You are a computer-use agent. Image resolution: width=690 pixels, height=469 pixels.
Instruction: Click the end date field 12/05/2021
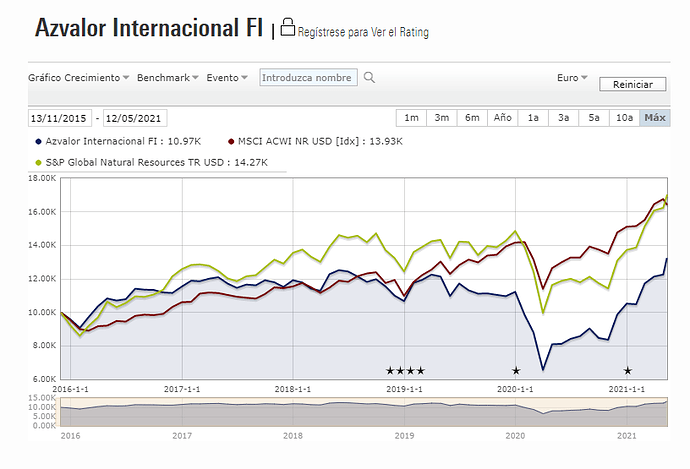(135, 118)
